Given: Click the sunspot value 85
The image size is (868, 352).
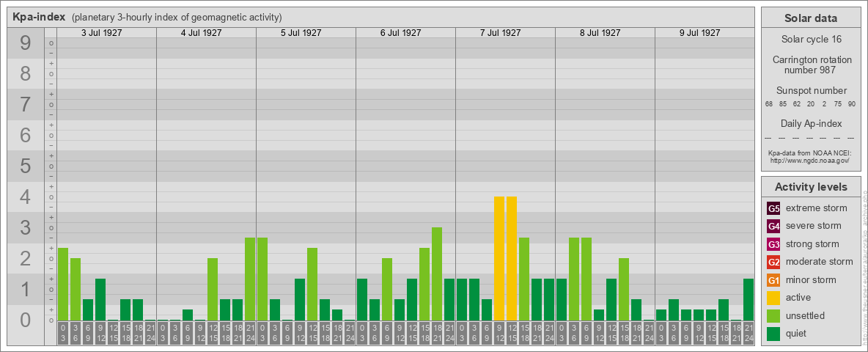Looking at the screenshot, I should (783, 104).
